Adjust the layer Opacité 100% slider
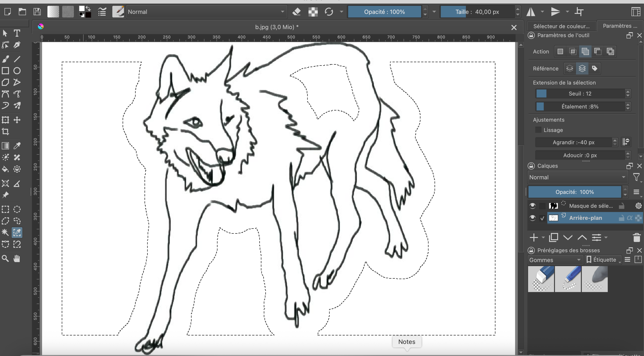 tap(574, 192)
